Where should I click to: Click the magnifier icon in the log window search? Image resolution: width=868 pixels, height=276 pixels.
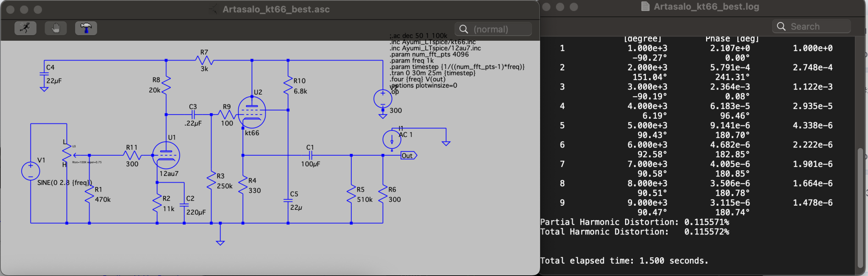[781, 26]
